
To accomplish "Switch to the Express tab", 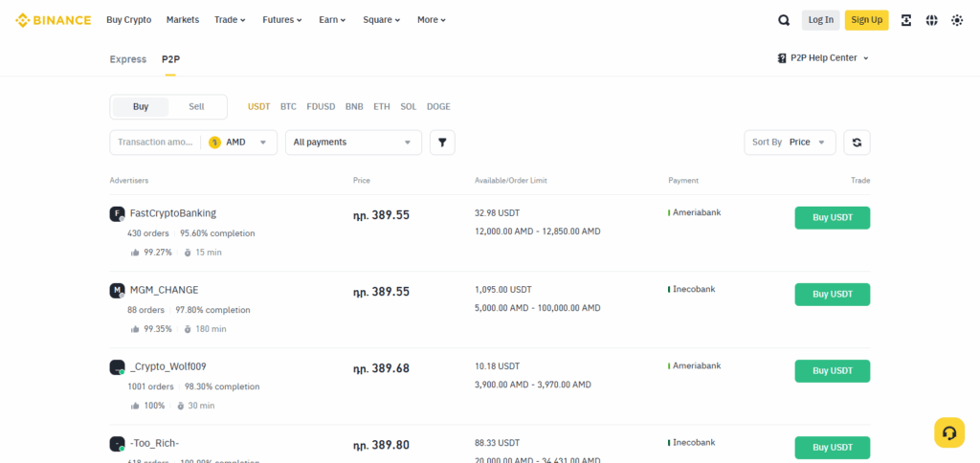I will [128, 59].
